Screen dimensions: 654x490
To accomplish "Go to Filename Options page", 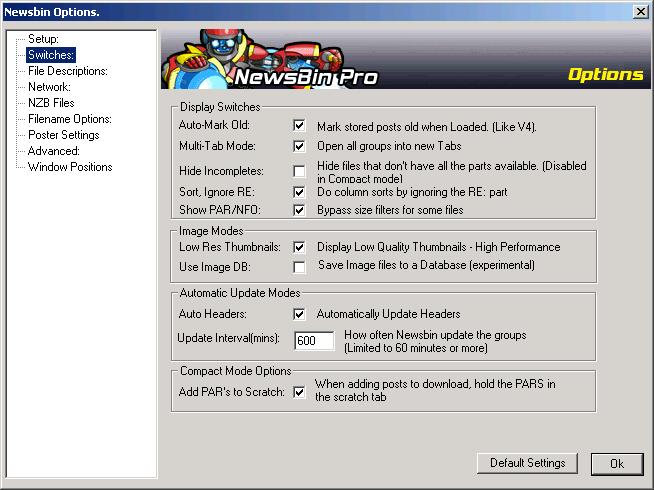I will coord(69,119).
